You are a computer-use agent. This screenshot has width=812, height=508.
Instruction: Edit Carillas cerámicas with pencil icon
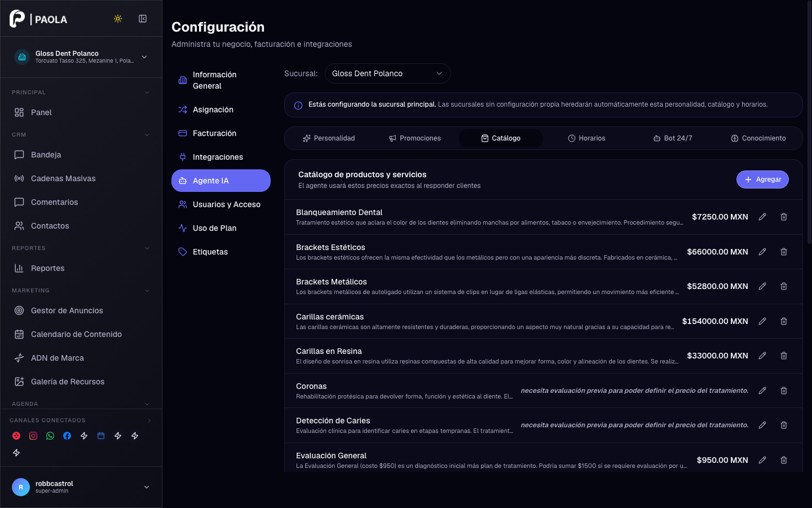click(x=762, y=321)
